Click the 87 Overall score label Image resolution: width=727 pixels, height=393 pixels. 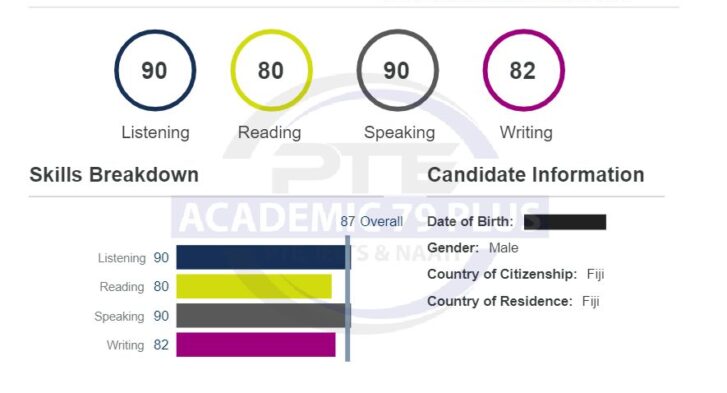371,222
